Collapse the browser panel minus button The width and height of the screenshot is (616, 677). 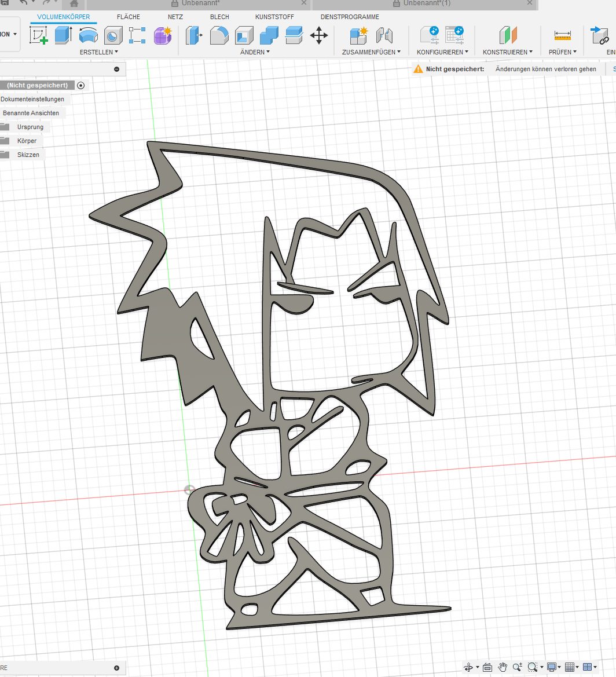[116, 69]
